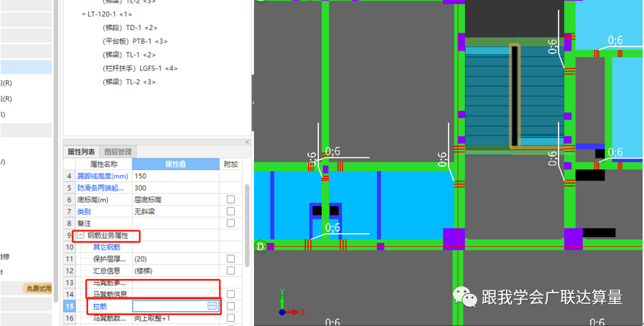This screenshot has height=326, width=644.
Task: Click row number 9 in the property table
Action: pyautogui.click(x=69, y=236)
